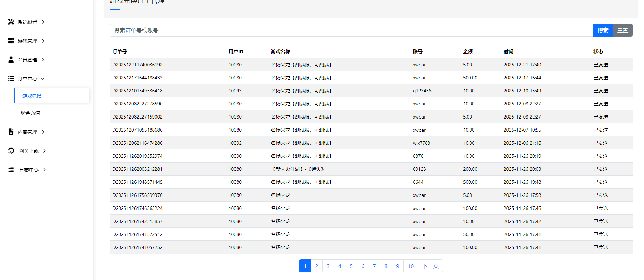Click 下一页 next page link
The width and height of the screenshot is (644, 280).
click(x=430, y=266)
